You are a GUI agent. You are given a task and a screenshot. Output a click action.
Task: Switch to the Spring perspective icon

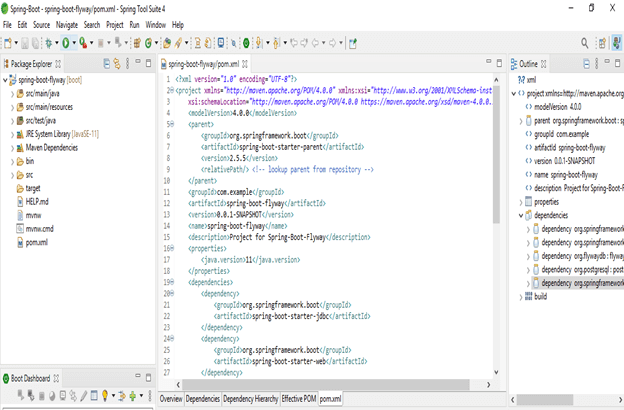[617, 43]
